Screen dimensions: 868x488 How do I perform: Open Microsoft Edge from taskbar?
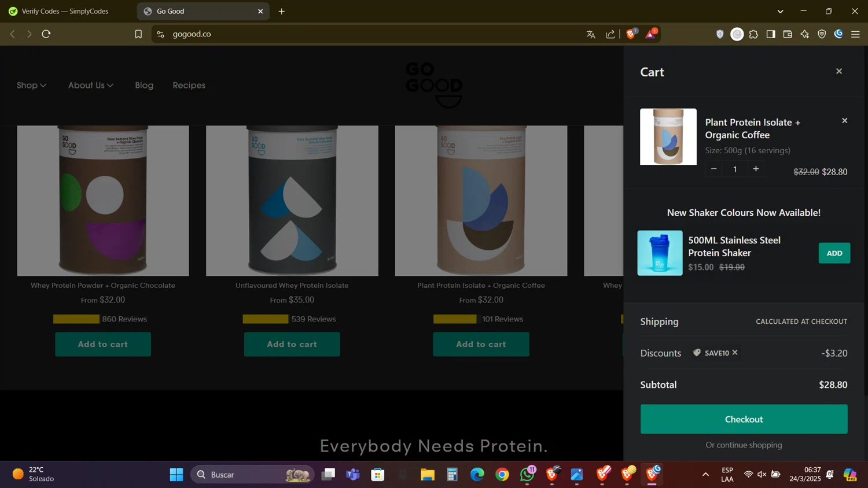click(477, 475)
